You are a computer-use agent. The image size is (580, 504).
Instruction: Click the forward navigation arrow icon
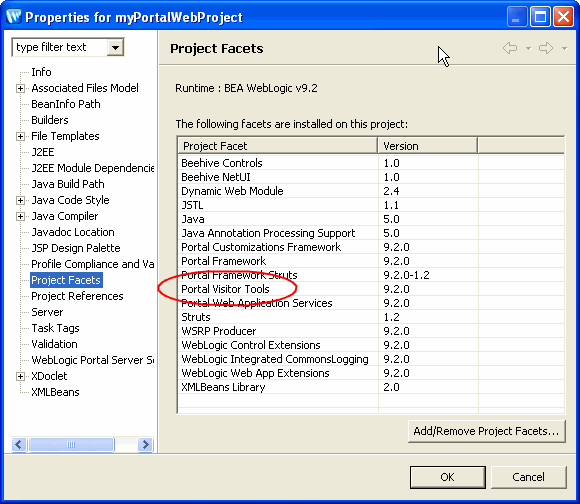[546, 48]
